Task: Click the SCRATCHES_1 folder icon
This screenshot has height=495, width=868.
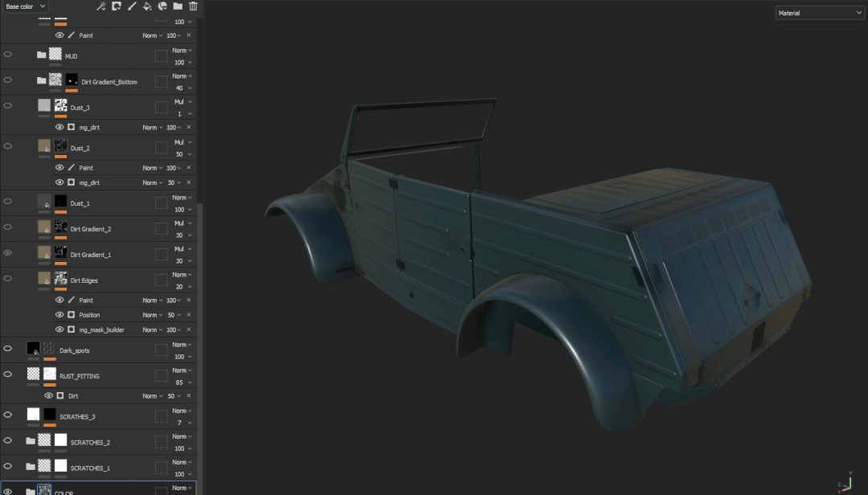Action: click(x=31, y=466)
